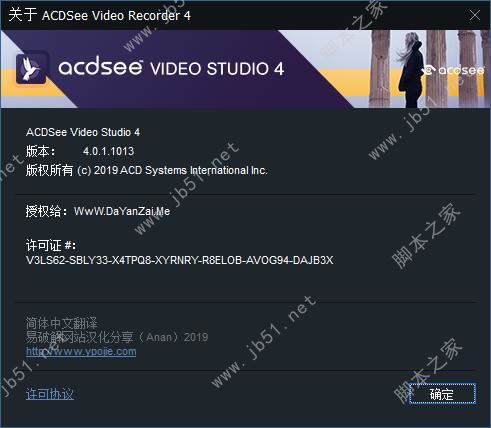Open the www.ypojie.com website link
This screenshot has height=428, width=491.
81,351
